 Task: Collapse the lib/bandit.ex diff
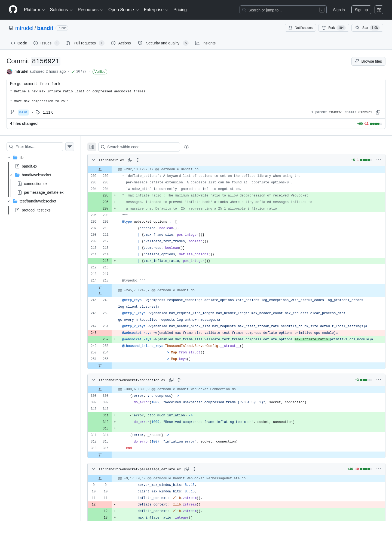(x=94, y=160)
